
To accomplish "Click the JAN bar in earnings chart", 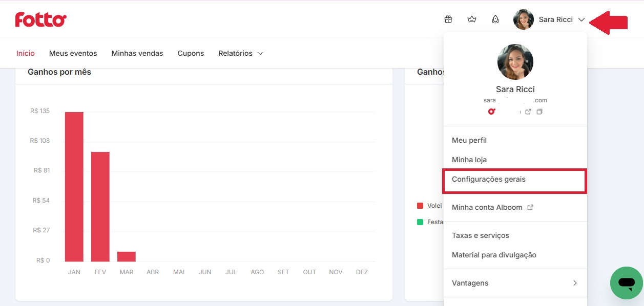I will pos(74,187).
